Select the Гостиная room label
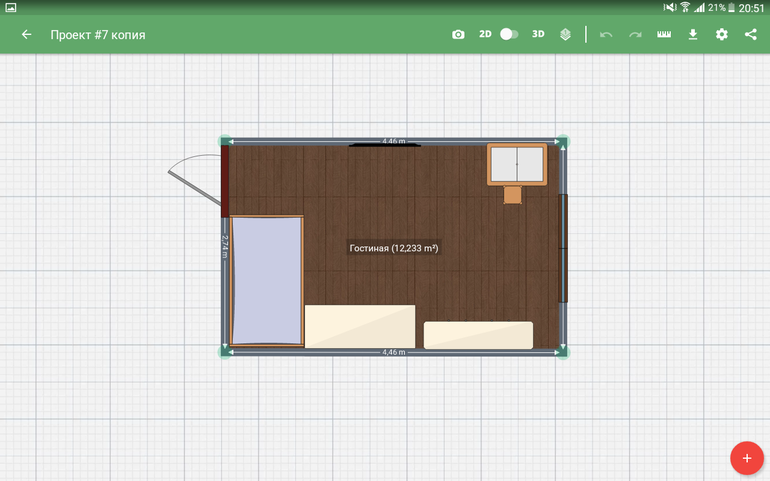Viewport: 770px width, 481px height. pyautogui.click(x=394, y=248)
